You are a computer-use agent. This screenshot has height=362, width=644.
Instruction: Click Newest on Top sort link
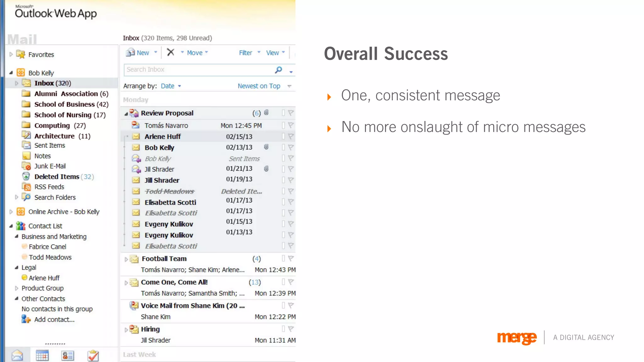coord(259,86)
